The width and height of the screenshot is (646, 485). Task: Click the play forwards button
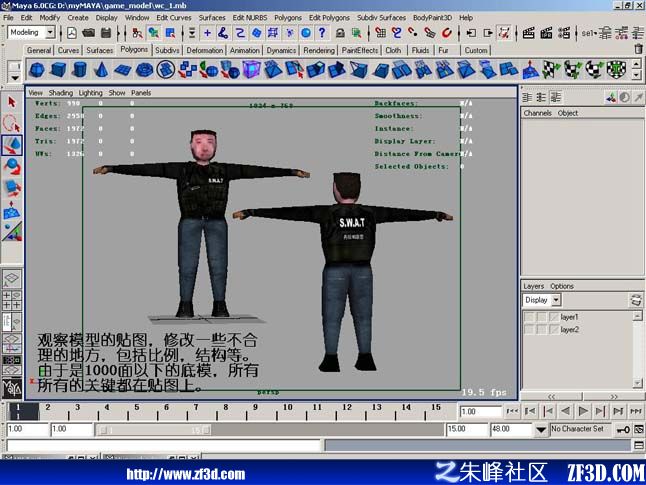click(583, 411)
